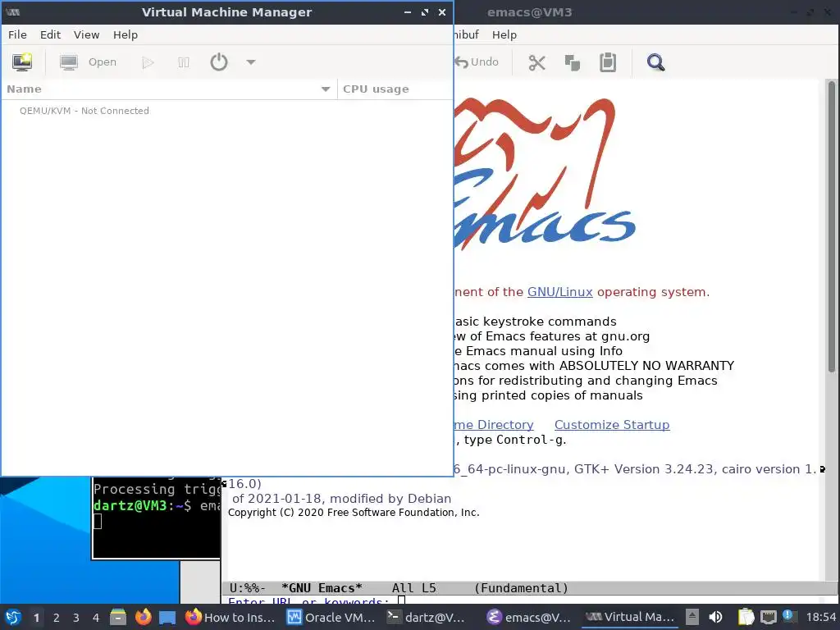Viewport: 840px width, 630px height.
Task: Click the 18:54 clock on the taskbar
Action: (x=821, y=618)
